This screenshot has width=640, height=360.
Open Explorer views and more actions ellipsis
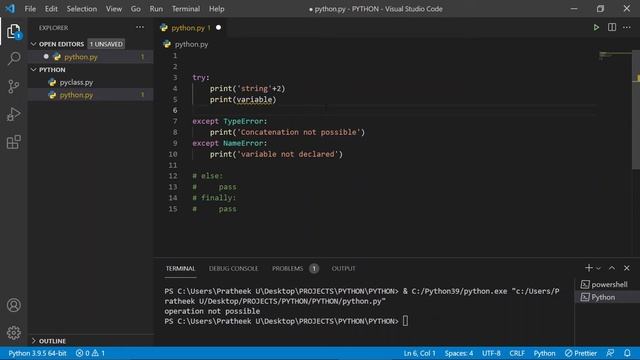(x=140, y=27)
